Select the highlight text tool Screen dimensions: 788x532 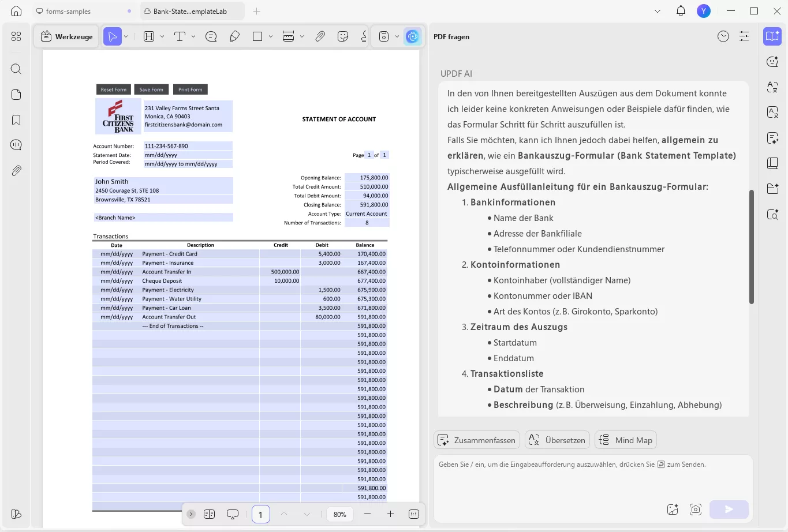149,36
